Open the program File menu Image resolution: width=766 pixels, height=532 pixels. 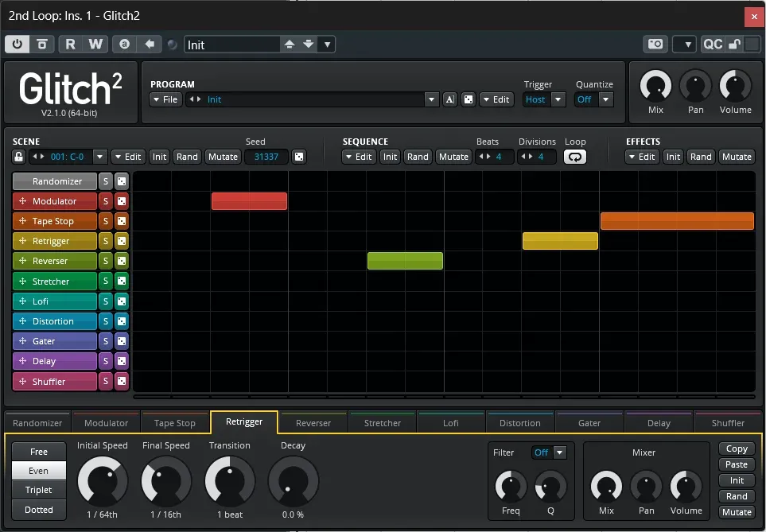tap(165, 99)
